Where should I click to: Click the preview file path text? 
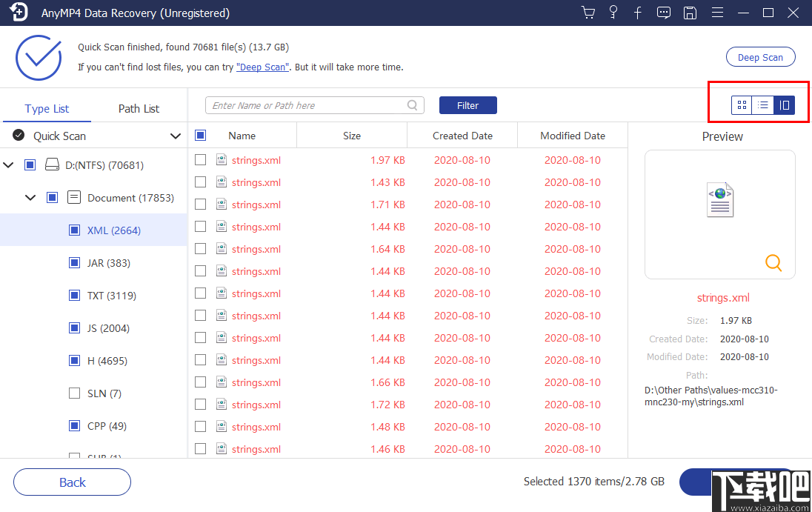click(x=711, y=396)
